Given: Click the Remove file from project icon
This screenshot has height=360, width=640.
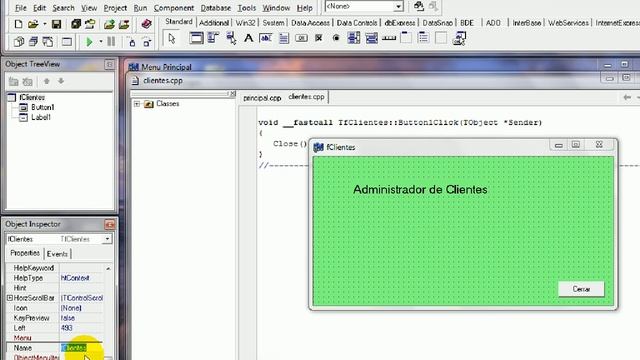Looking at the screenshot, I should (x=124, y=24).
